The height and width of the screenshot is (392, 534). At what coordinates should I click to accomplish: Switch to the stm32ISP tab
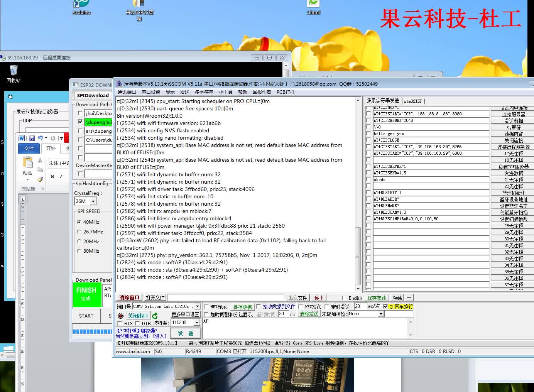(x=413, y=101)
